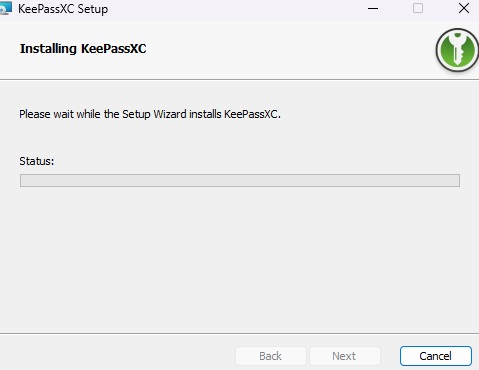Click the installer icon in title bar
The height and width of the screenshot is (370, 479).
[x=5, y=8]
